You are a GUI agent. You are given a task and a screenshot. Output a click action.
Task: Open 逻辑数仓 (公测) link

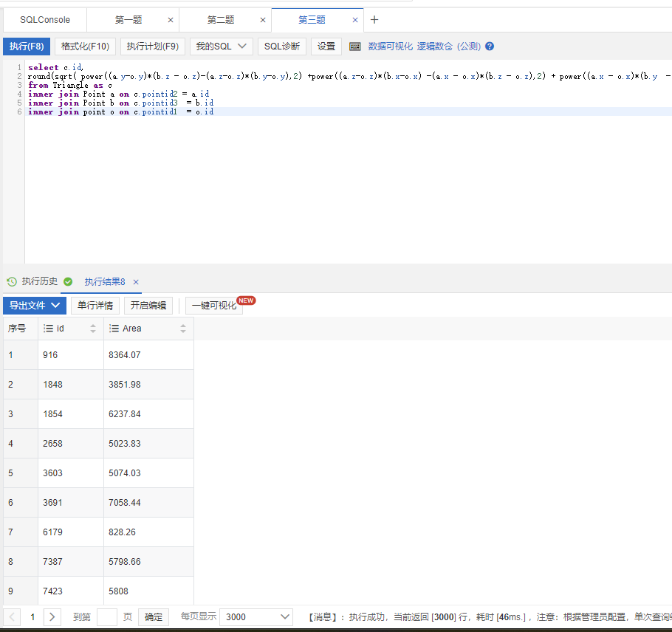(x=449, y=47)
